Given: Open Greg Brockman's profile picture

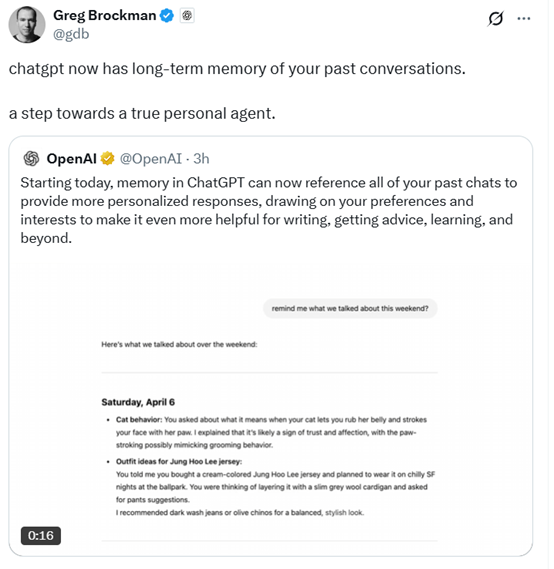Looking at the screenshot, I should pyautogui.click(x=27, y=25).
